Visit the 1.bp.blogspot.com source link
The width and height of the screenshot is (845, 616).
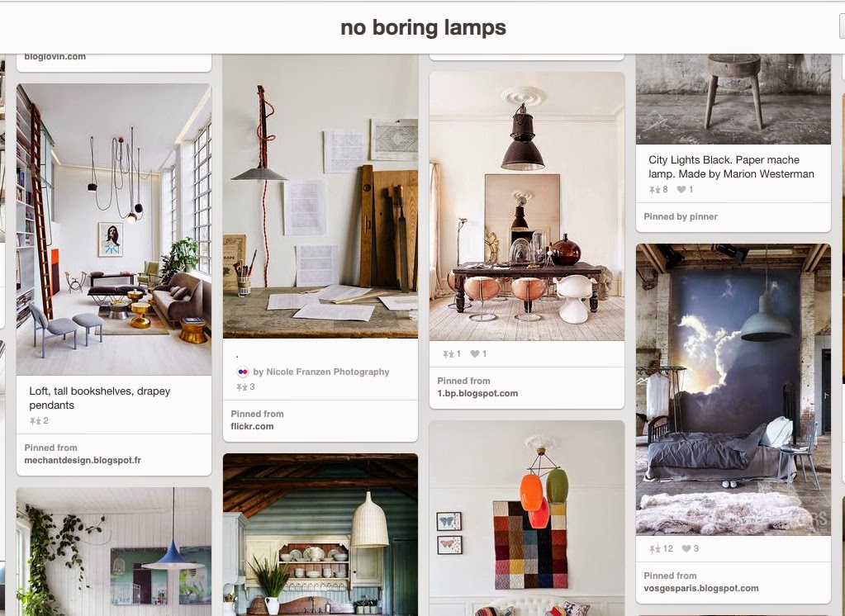coord(477,393)
